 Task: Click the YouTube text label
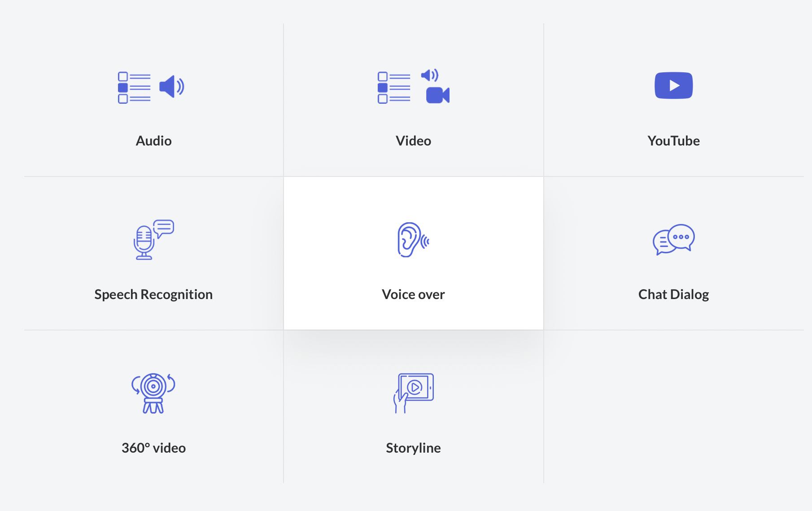tap(673, 141)
